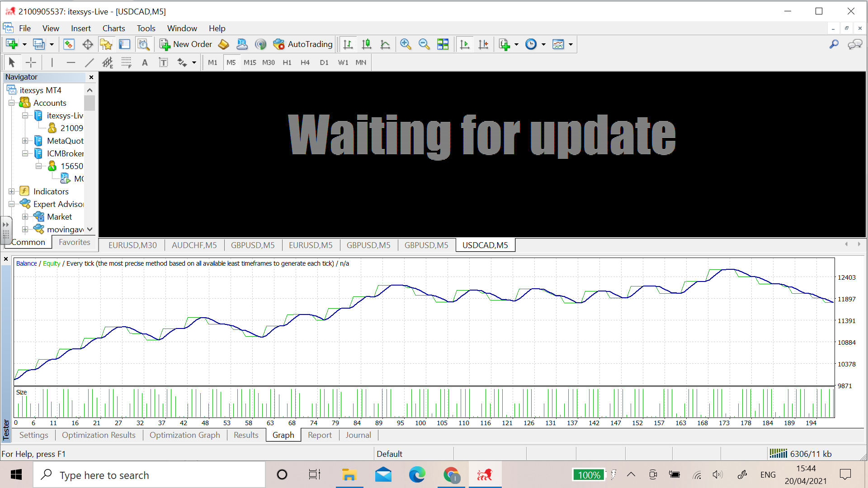This screenshot has height=488, width=868.
Task: Switch timeframe to M15
Action: pyautogui.click(x=250, y=62)
